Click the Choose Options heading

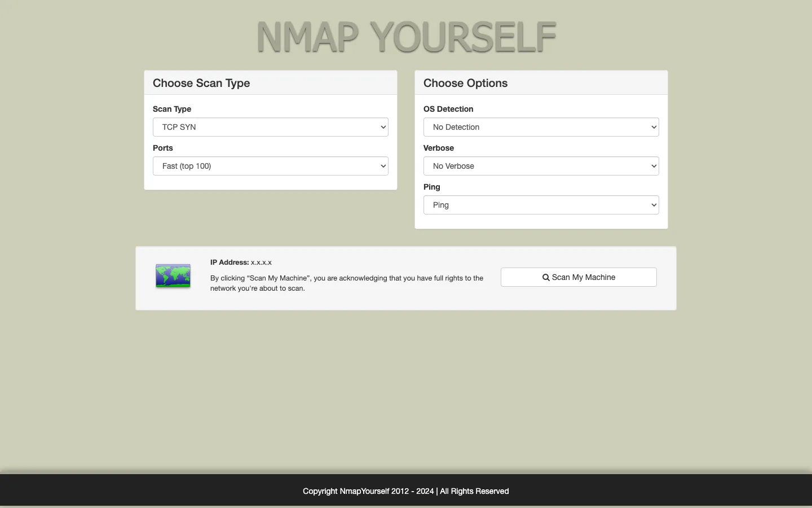[465, 83]
